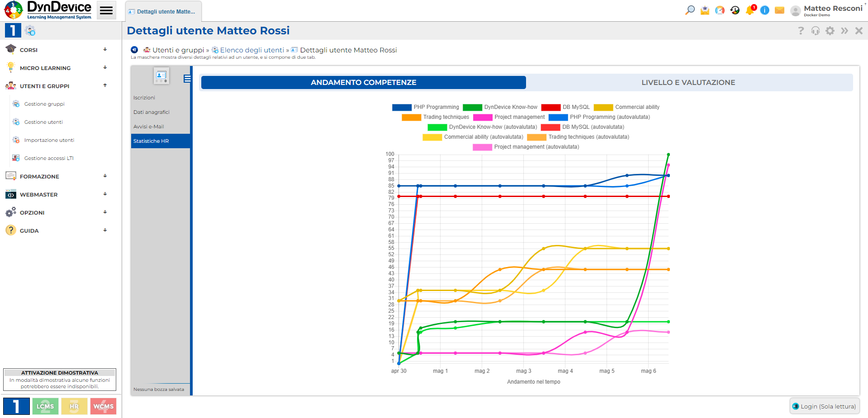Switch to LIVELLO E VALUTAZIONE tab

click(688, 82)
